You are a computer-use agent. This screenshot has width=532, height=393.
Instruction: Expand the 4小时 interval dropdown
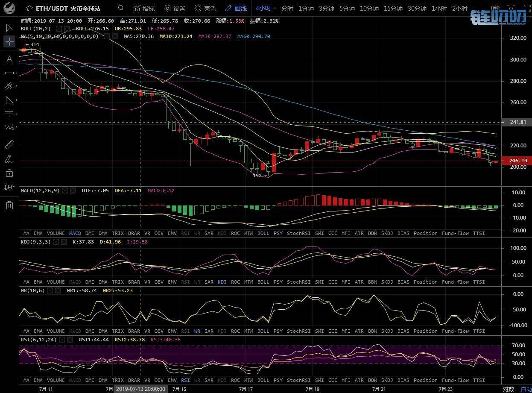266,9
